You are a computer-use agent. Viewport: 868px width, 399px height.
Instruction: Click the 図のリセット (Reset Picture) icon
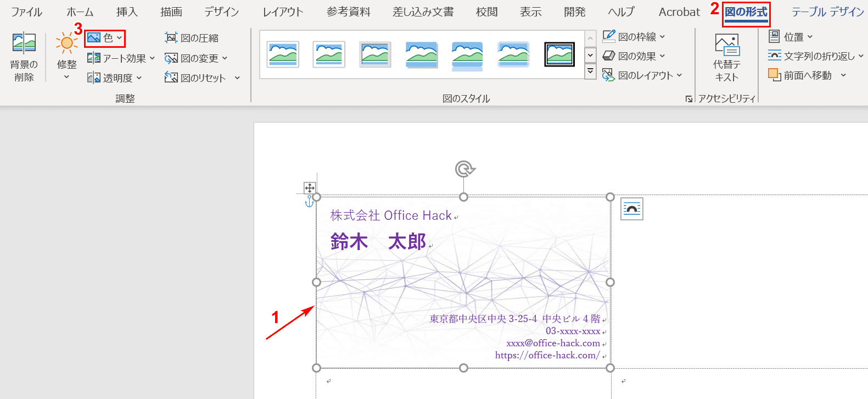(171, 78)
